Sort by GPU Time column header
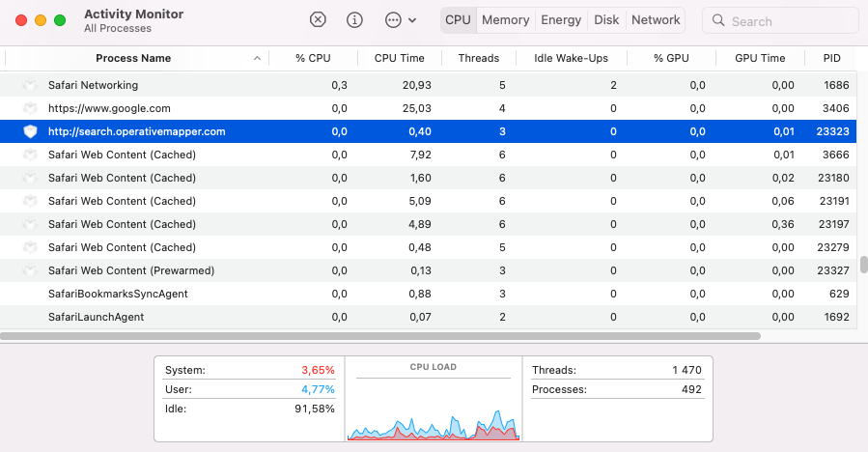868x452 pixels. 760,58
